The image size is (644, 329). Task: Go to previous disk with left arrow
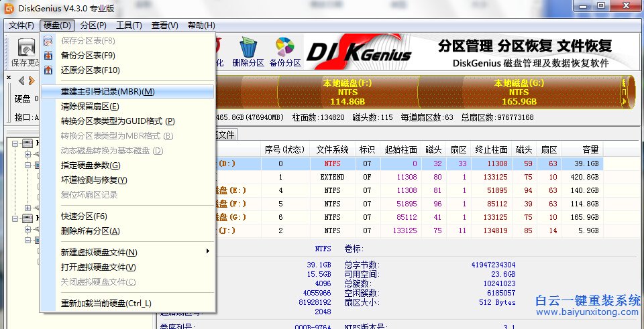[21, 81]
